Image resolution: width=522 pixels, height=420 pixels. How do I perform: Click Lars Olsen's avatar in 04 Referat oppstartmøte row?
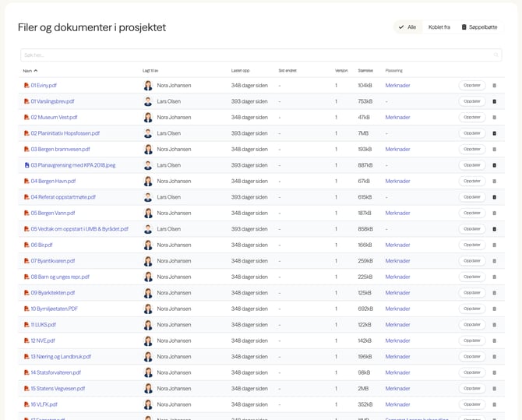148,197
